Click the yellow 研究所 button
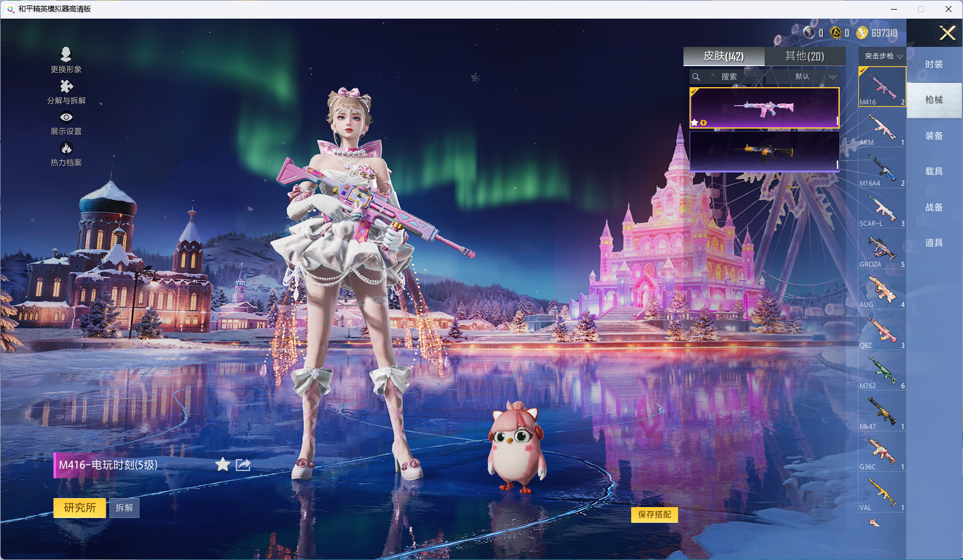This screenshot has width=963, height=560. tap(80, 508)
